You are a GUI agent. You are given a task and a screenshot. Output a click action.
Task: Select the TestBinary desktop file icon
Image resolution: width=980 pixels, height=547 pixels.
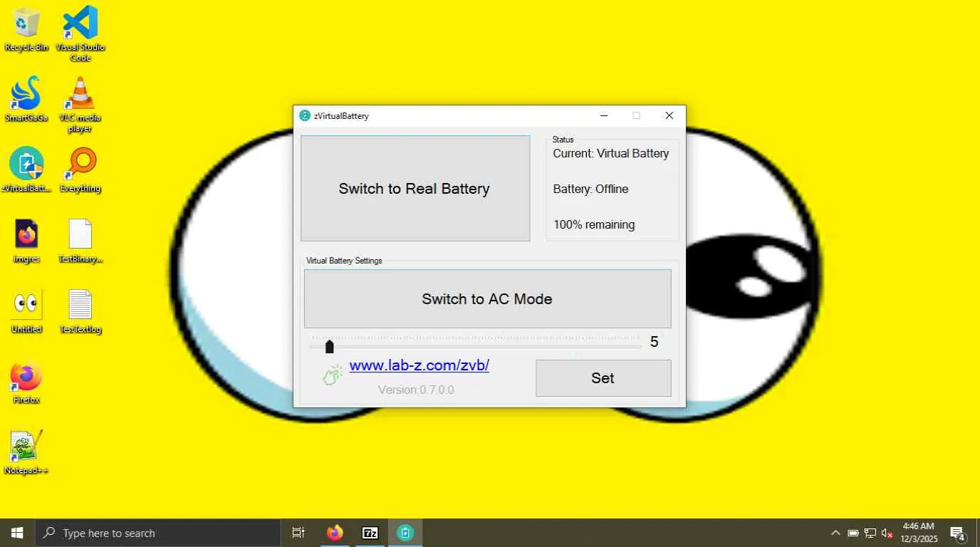(x=80, y=241)
